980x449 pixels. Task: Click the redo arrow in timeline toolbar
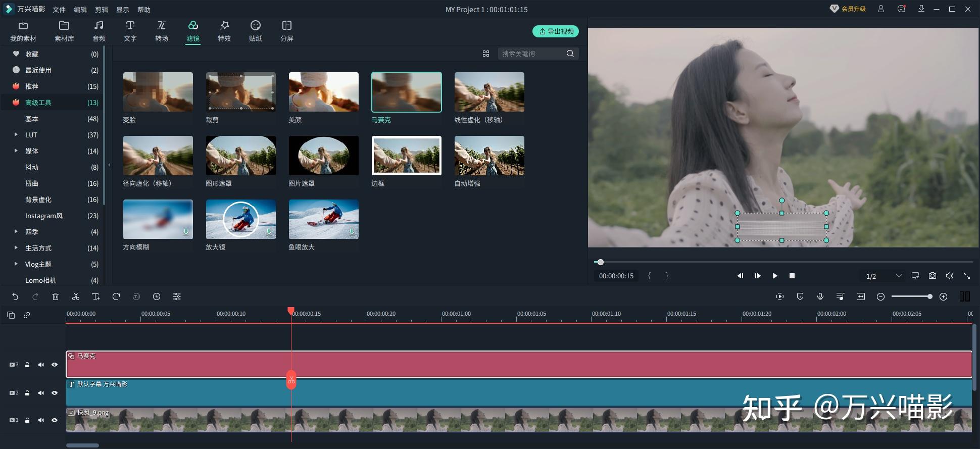point(35,296)
